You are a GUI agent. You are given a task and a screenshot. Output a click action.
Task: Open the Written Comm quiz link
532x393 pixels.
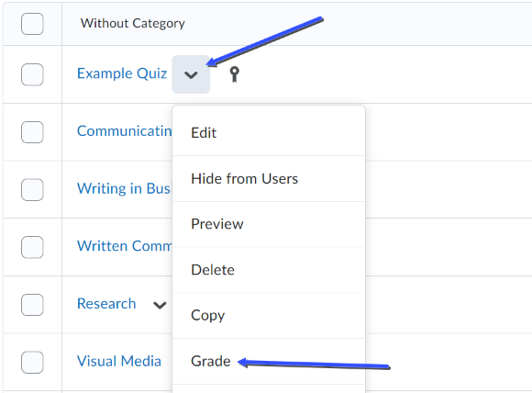[125, 246]
